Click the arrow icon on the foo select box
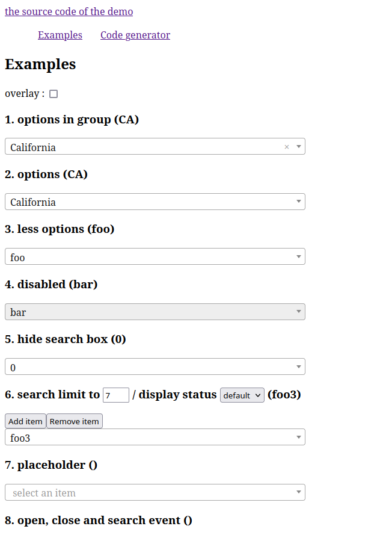Viewport: 392px width, 535px height. click(299, 256)
